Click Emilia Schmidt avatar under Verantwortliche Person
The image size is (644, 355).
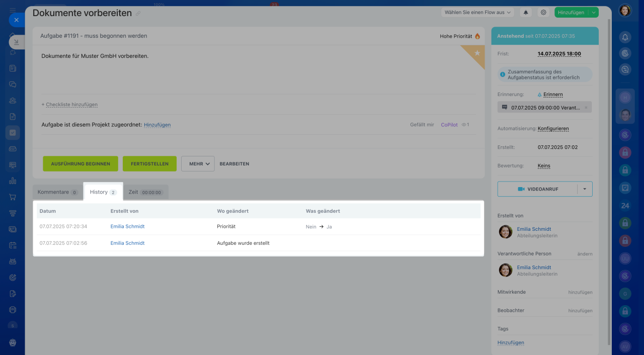pyautogui.click(x=506, y=270)
